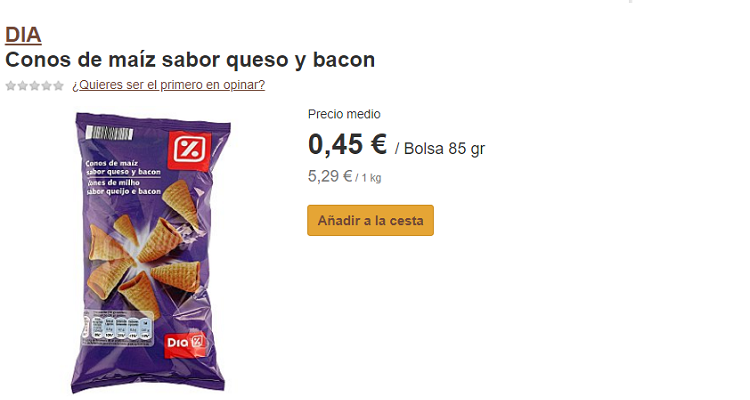Click the product name text printed on bag

[x=123, y=177]
